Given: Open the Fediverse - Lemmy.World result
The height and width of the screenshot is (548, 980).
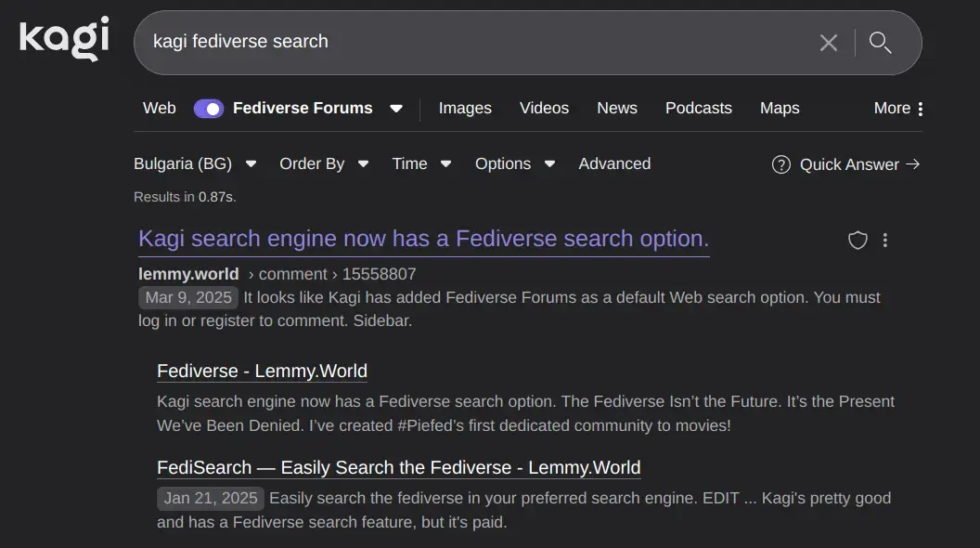Looking at the screenshot, I should point(262,371).
